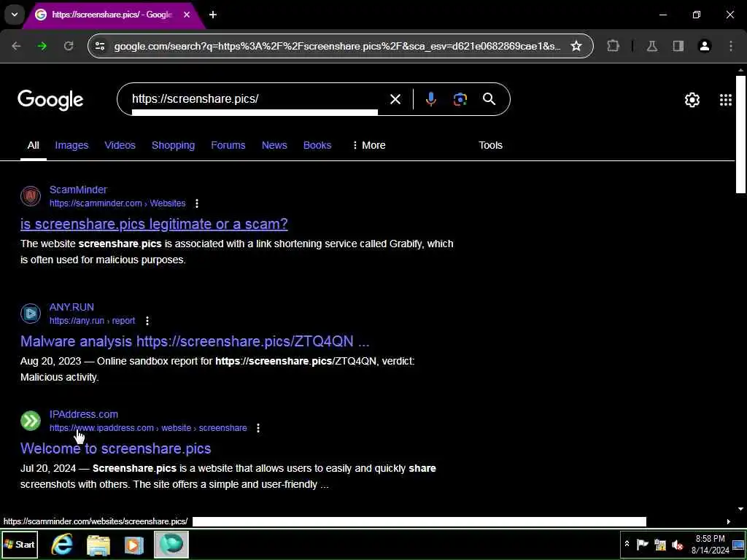Open the Chrome profile avatar
747x560 pixels.
[x=705, y=46]
